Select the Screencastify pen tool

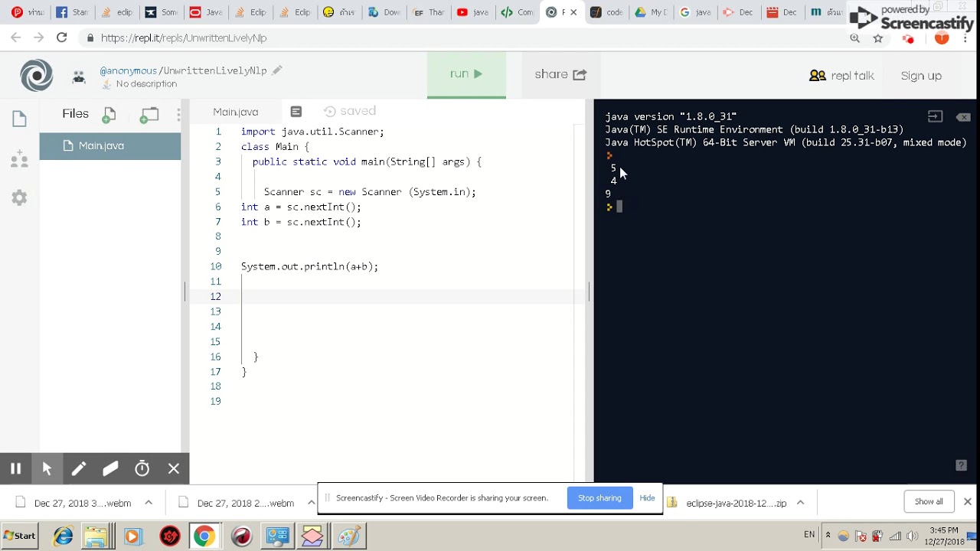79,468
